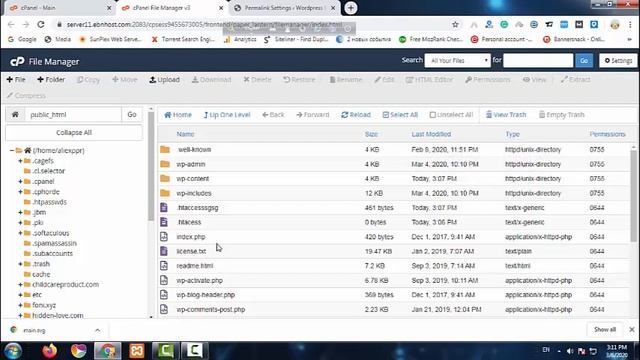Viewport: 640px width, 360px height.
Task: Expand the .cpanel folder
Action: pyautogui.click(x=20, y=181)
